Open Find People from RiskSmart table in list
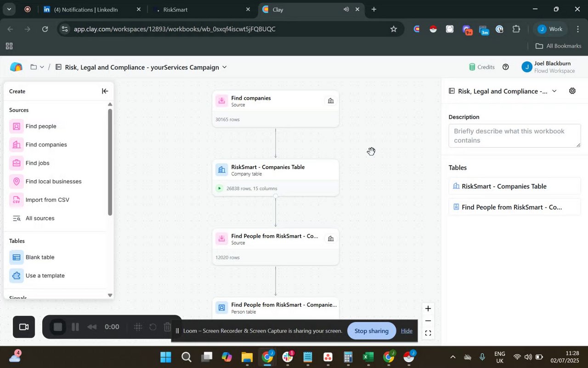The width and height of the screenshot is (588, 368). [x=514, y=207]
